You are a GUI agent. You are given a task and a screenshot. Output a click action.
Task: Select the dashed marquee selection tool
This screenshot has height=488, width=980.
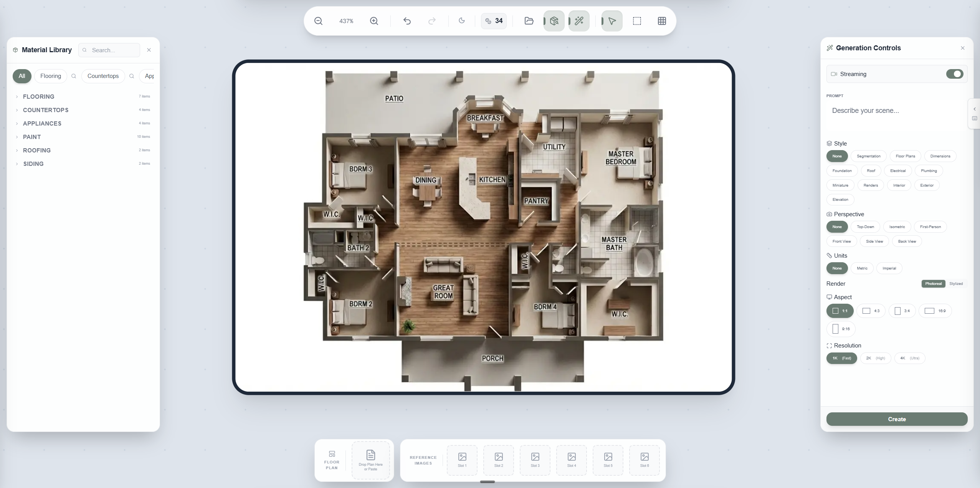coord(637,21)
